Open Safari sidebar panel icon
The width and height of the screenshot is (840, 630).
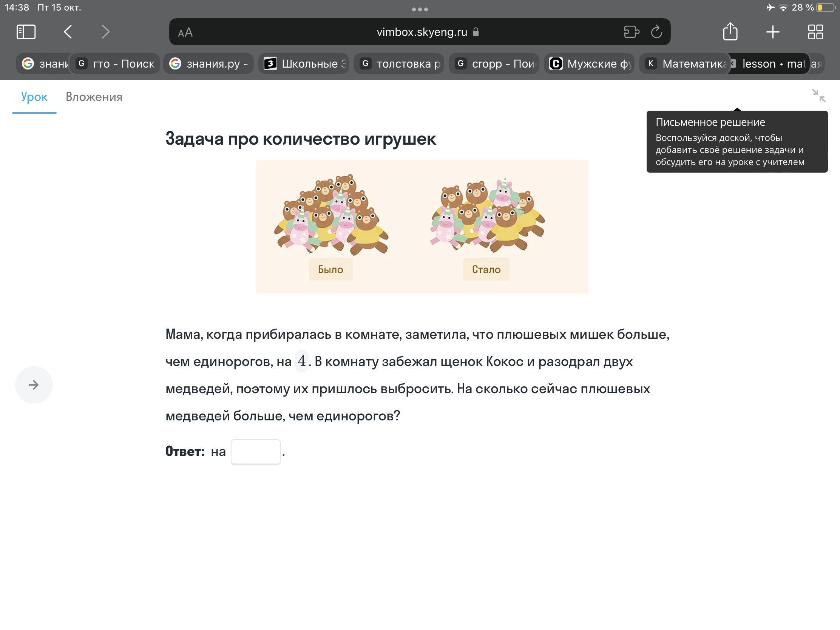[x=26, y=32]
